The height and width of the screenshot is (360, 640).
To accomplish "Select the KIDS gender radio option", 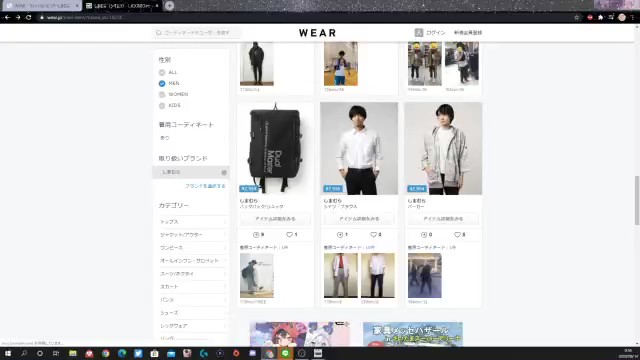I will (x=162, y=106).
